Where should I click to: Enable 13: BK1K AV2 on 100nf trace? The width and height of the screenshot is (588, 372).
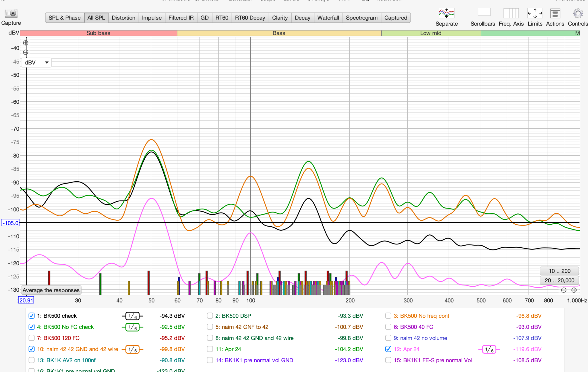click(x=32, y=360)
